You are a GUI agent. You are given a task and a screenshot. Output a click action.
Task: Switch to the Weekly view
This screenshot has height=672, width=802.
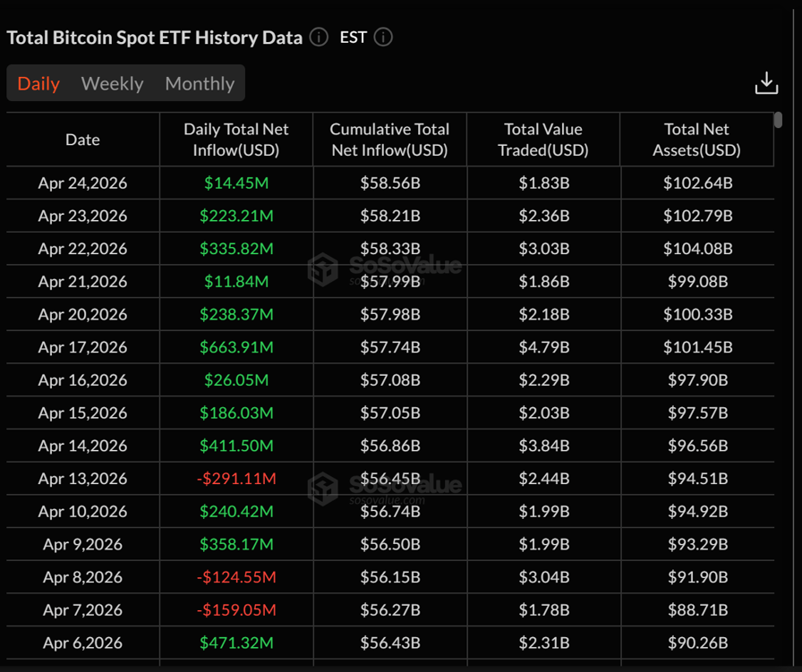pyautogui.click(x=112, y=83)
